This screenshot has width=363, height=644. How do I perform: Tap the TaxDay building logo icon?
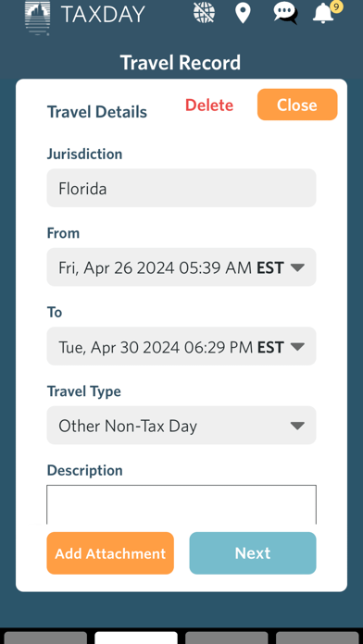click(x=37, y=18)
